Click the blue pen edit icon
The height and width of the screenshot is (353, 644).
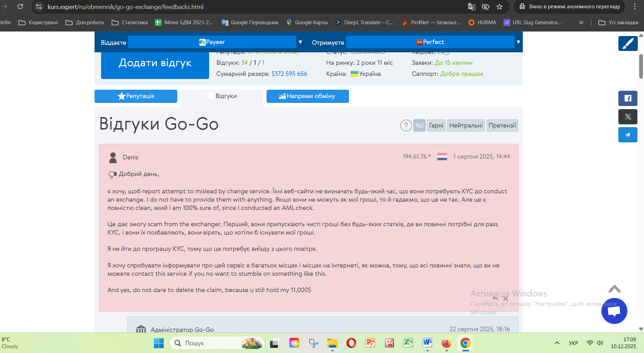pos(628,44)
